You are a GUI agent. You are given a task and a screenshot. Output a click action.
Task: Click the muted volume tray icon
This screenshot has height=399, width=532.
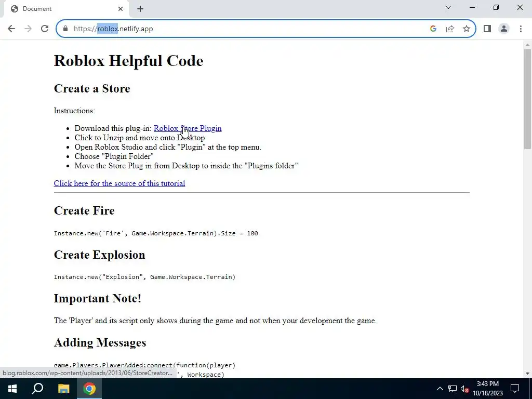464,389
